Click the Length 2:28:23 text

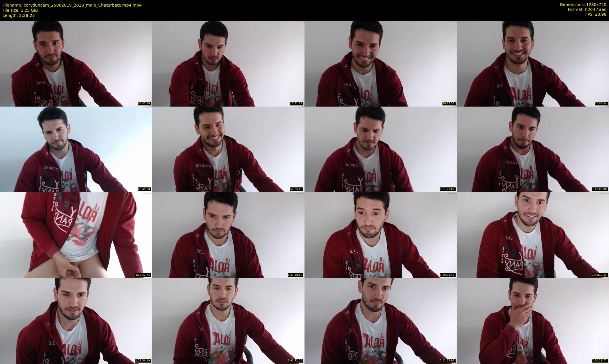19,15
